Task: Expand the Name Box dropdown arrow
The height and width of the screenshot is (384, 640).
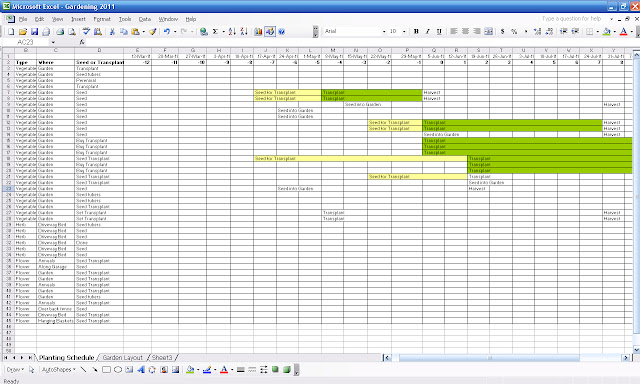Action: (53, 42)
